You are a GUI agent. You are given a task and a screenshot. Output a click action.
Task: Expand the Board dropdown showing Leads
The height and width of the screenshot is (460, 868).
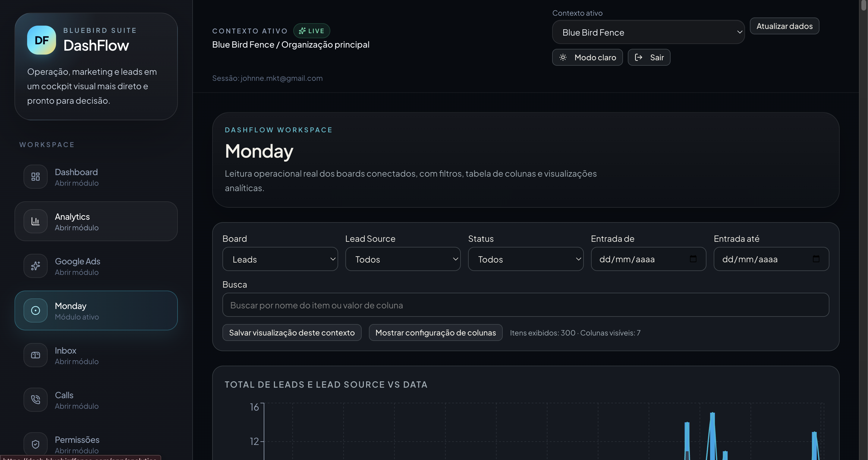(x=280, y=259)
